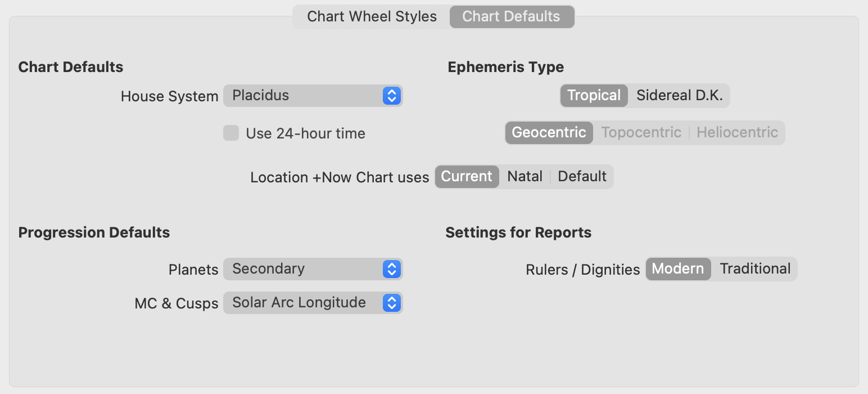Enable Use 24-hour time checkbox
This screenshot has width=868, height=394.
[x=231, y=133]
